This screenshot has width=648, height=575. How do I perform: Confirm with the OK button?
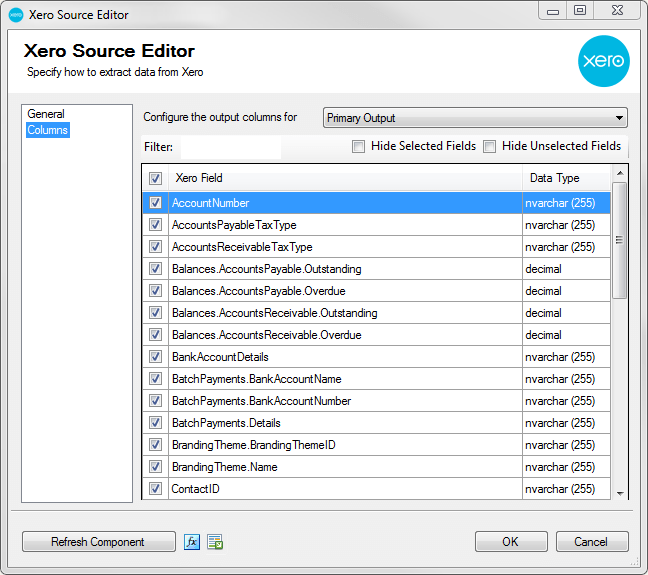511,542
